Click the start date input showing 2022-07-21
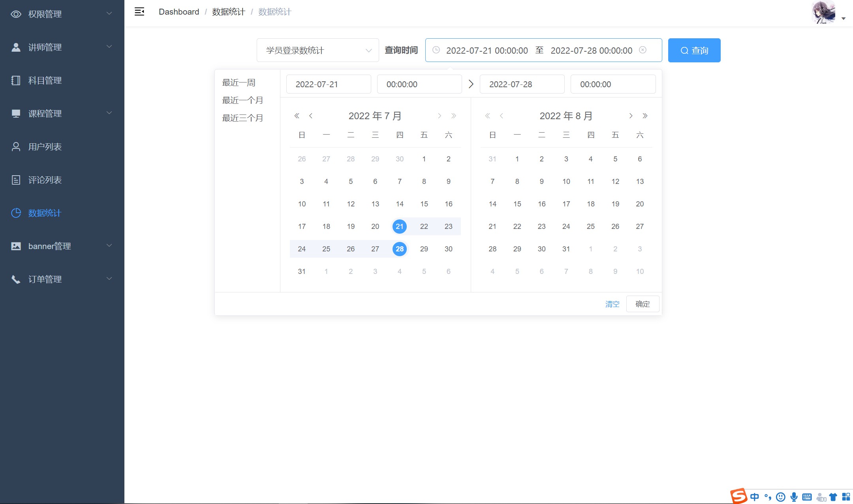The height and width of the screenshot is (504, 853). [x=328, y=84]
